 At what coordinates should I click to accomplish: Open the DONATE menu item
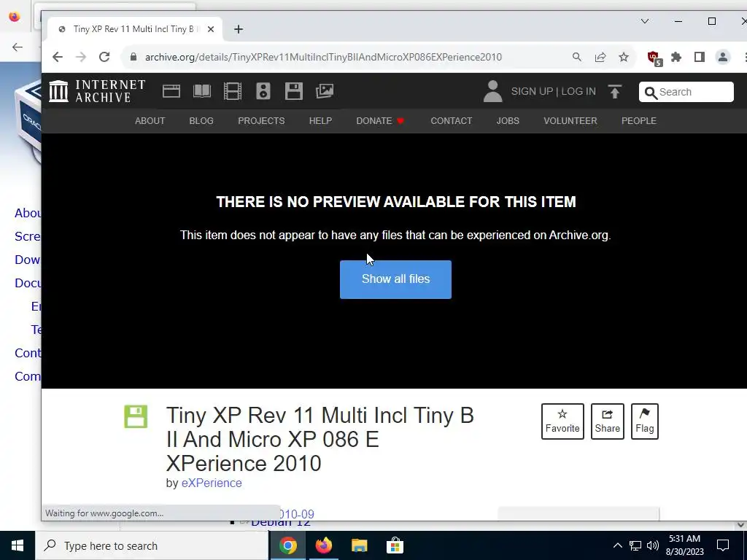[380, 121]
